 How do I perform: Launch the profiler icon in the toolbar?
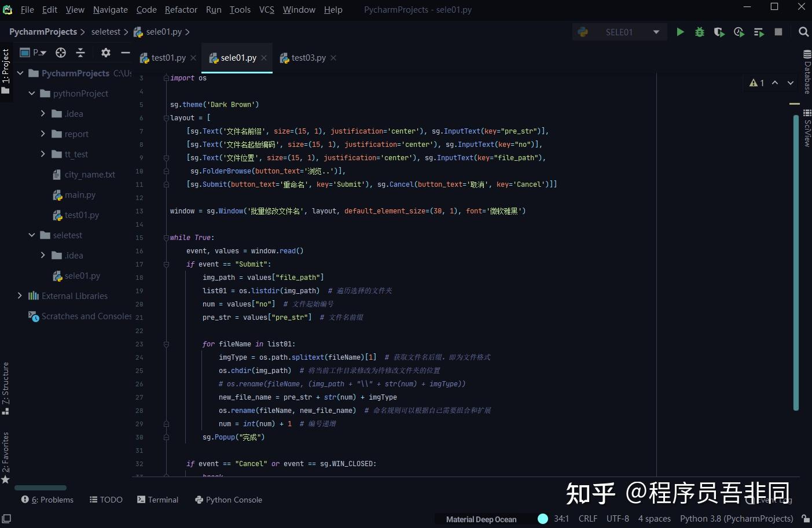tap(739, 32)
